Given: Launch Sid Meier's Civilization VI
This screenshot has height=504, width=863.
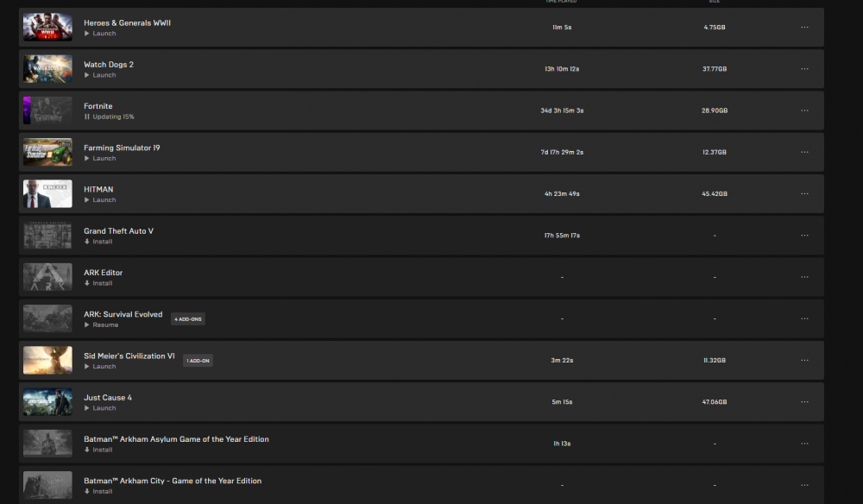Looking at the screenshot, I should coord(99,367).
